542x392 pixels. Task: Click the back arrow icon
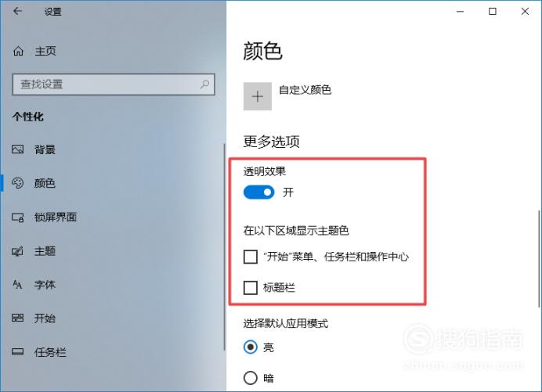(18, 12)
